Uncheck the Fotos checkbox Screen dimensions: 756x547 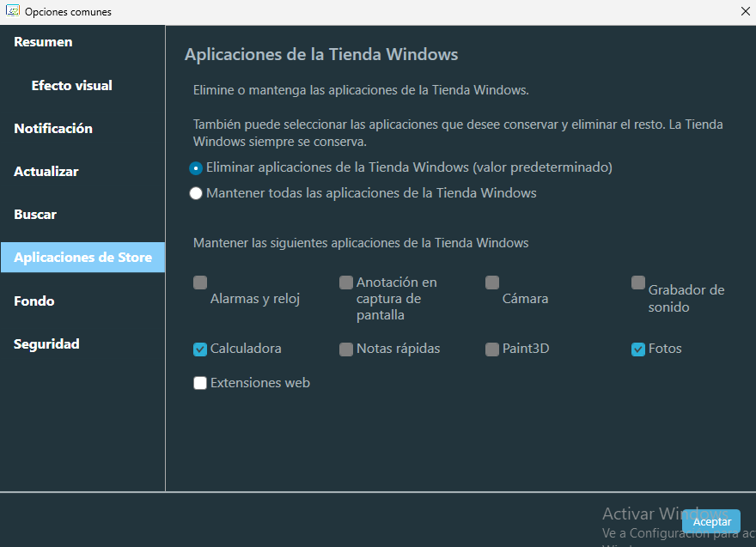[638, 349]
